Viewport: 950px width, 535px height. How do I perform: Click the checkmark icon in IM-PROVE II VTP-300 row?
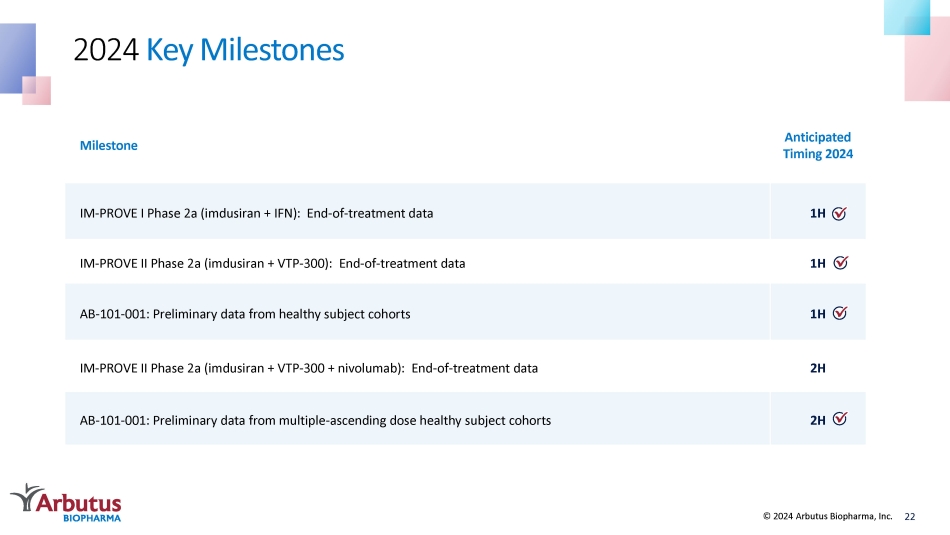840,262
